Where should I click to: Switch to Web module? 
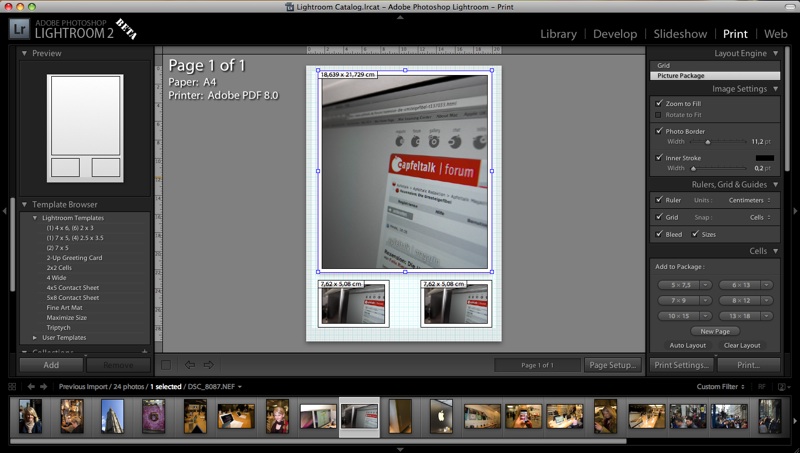(776, 34)
